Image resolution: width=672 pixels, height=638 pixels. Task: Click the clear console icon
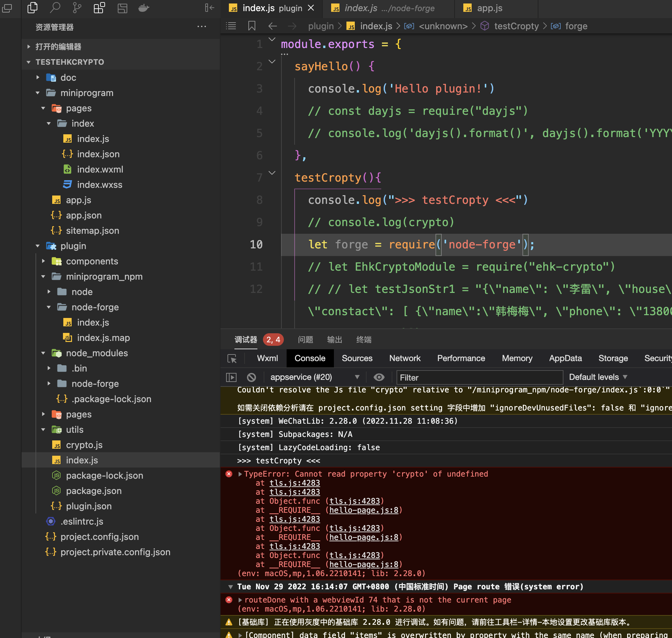(x=251, y=377)
